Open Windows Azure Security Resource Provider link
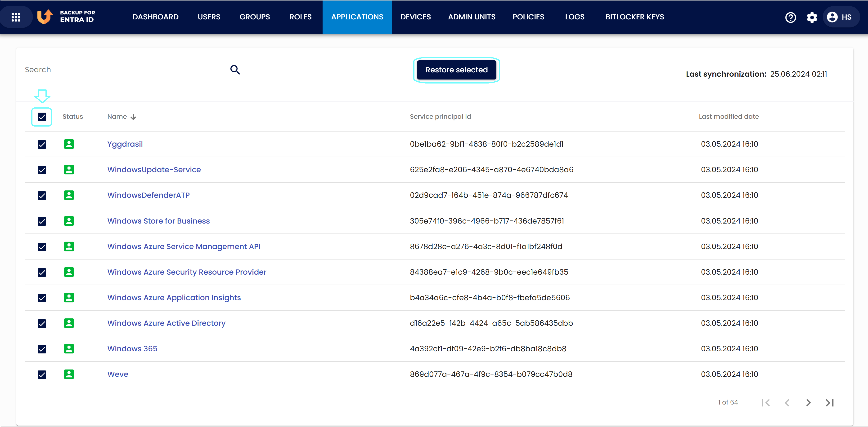Viewport: 868px width, 427px height. coord(187,272)
